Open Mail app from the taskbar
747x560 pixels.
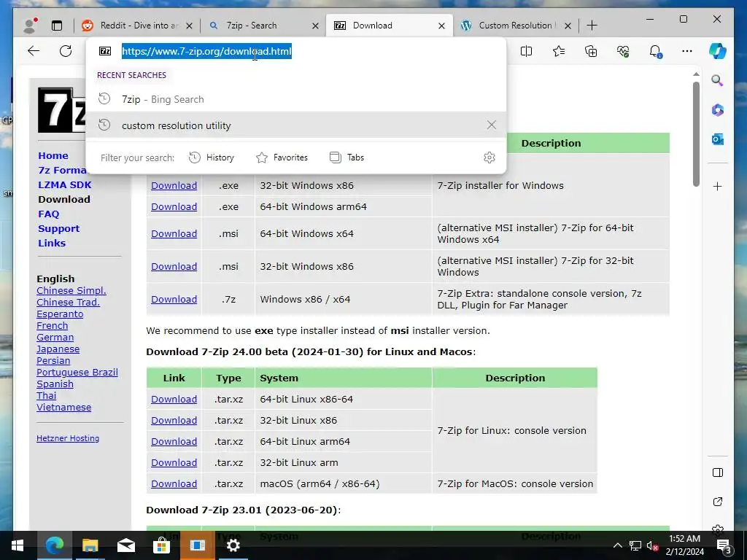(125, 545)
